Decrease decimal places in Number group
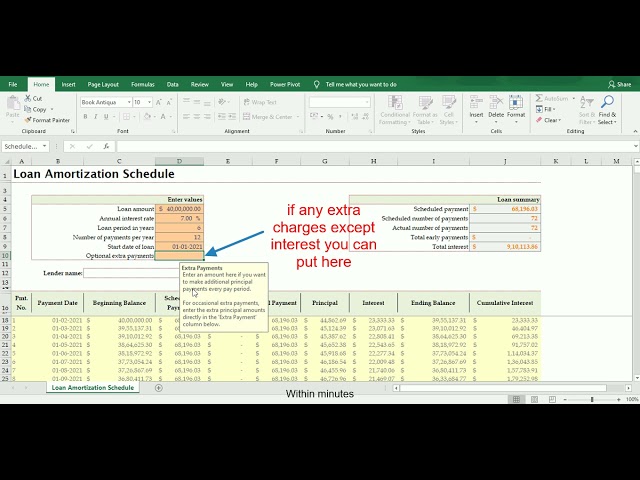This screenshot has width=640, height=480. pyautogui.click(x=365, y=117)
